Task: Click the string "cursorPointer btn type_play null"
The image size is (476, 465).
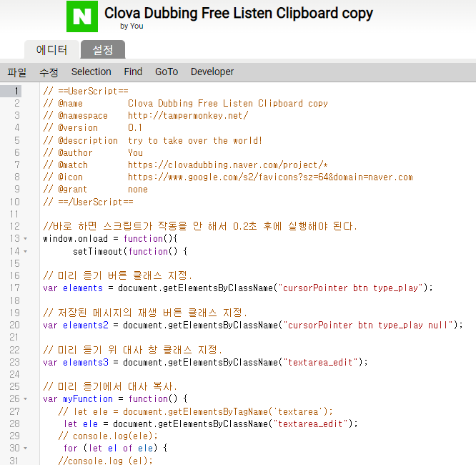Action: 367,325
